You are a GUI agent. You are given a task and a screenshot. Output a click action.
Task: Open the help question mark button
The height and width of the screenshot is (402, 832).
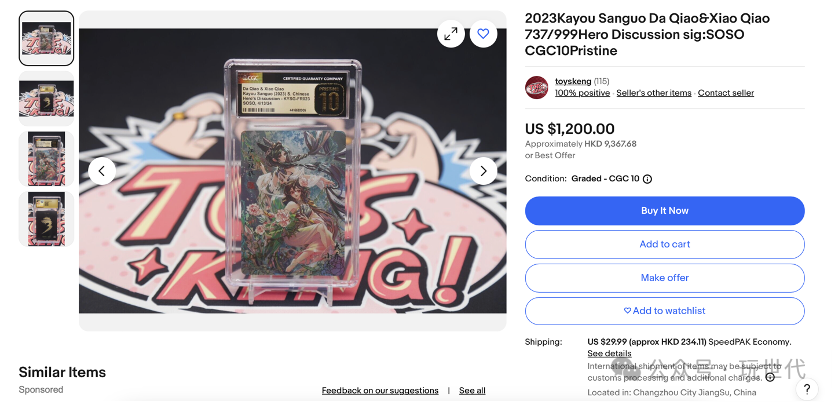point(807,389)
